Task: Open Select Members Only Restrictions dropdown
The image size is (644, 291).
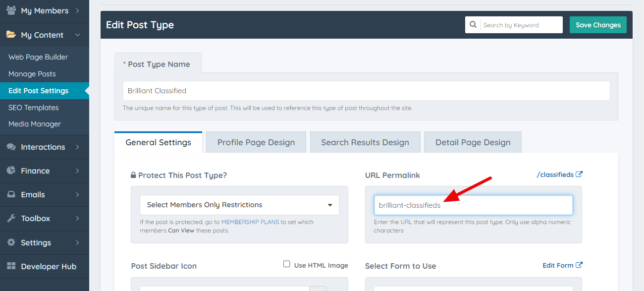Action: coord(239,205)
